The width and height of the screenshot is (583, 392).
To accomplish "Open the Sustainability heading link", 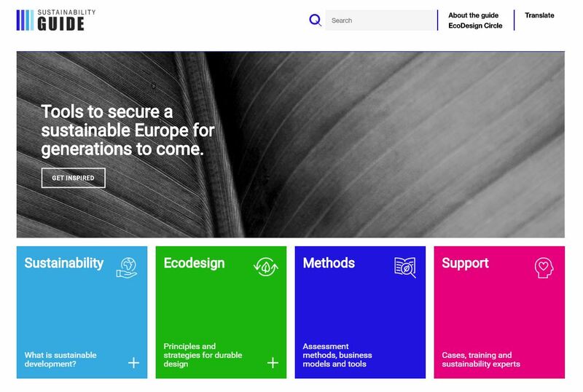I will (64, 263).
